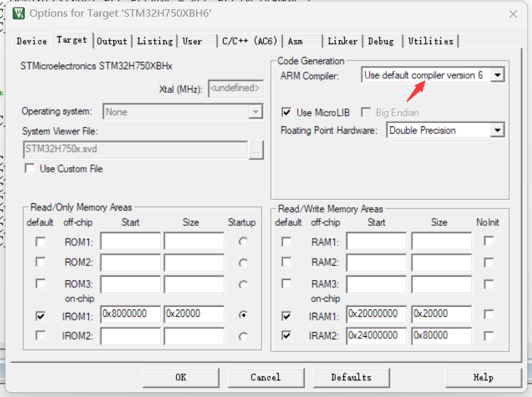
Task: Go to the Listing tab
Action: [x=155, y=41]
